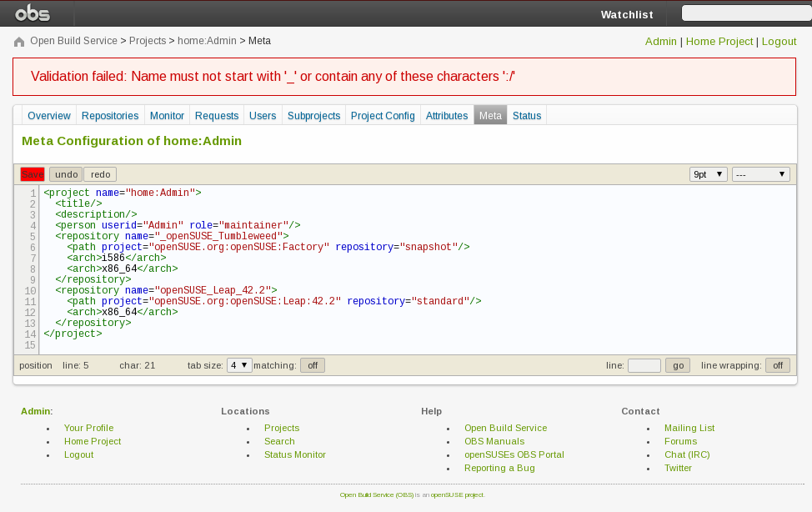Open the tab size dropdown
Image resolution: width=812 pixels, height=512 pixels.
tap(238, 364)
